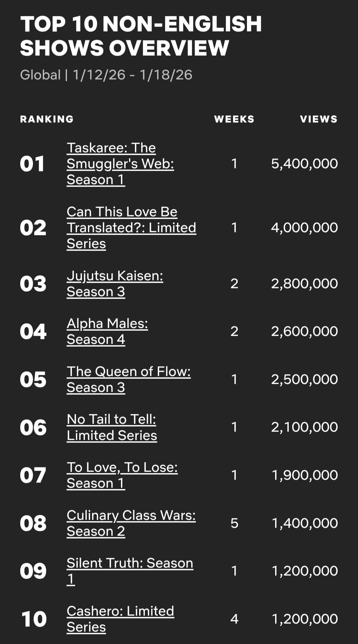The height and width of the screenshot is (644, 358).
Task: Click the 4,000,000 views value
Action: coord(304,228)
